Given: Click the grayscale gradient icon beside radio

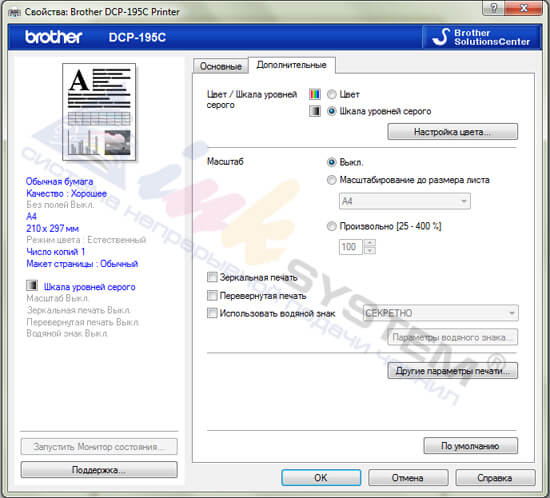Looking at the screenshot, I should coord(315,111).
